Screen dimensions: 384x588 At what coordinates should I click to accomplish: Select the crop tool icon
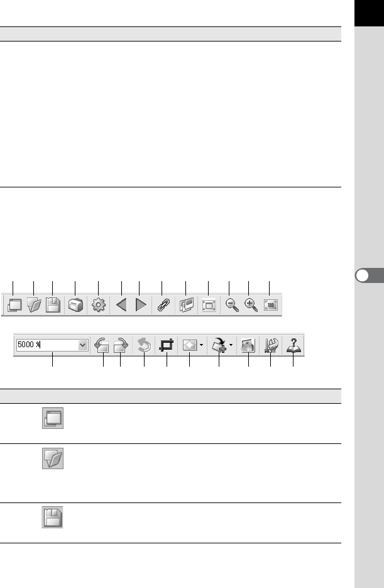pos(167,345)
